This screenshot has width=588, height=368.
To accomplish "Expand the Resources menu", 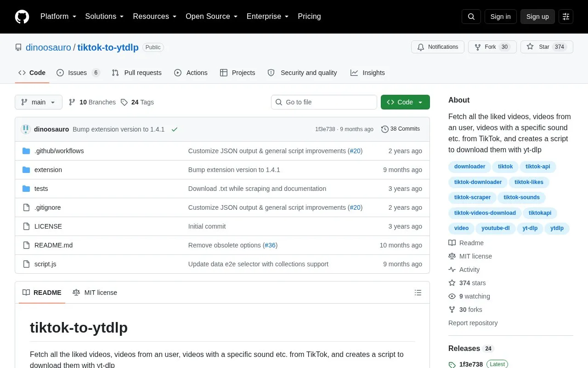I will coord(155,17).
